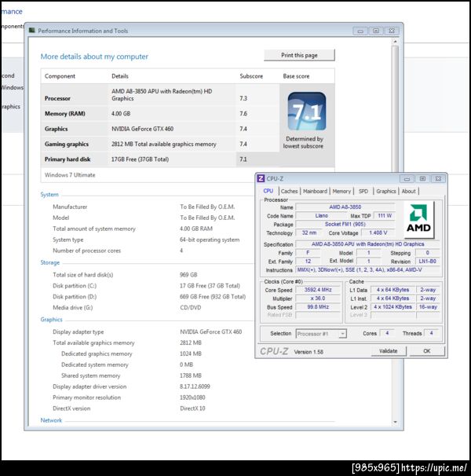The image size is (471, 476).
Task: Click the Core Speed value 3592.4 MHz
Action: point(318,290)
